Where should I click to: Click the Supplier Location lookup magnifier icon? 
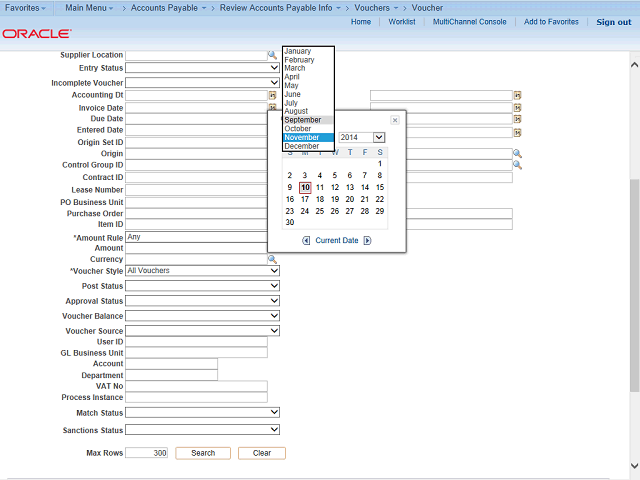point(272,55)
